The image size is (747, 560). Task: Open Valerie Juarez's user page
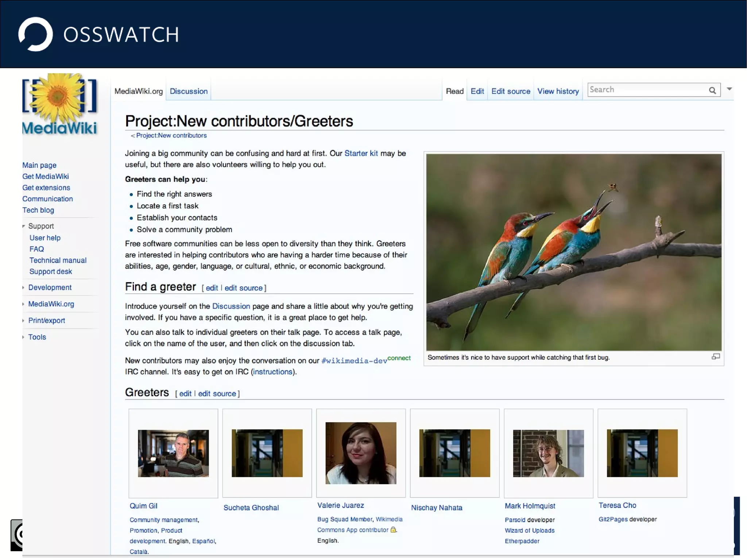341,506
